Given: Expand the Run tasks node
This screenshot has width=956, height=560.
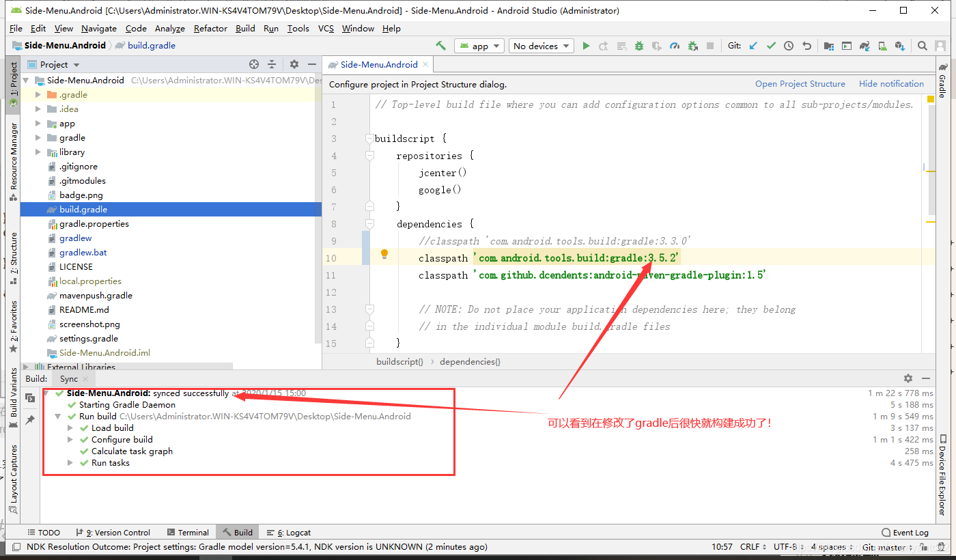Looking at the screenshot, I should 70,463.
